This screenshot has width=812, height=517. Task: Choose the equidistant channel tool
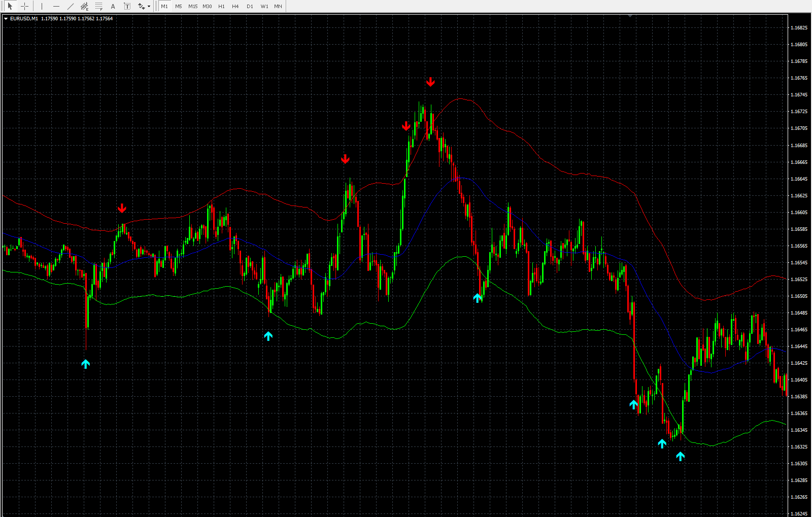(85, 7)
